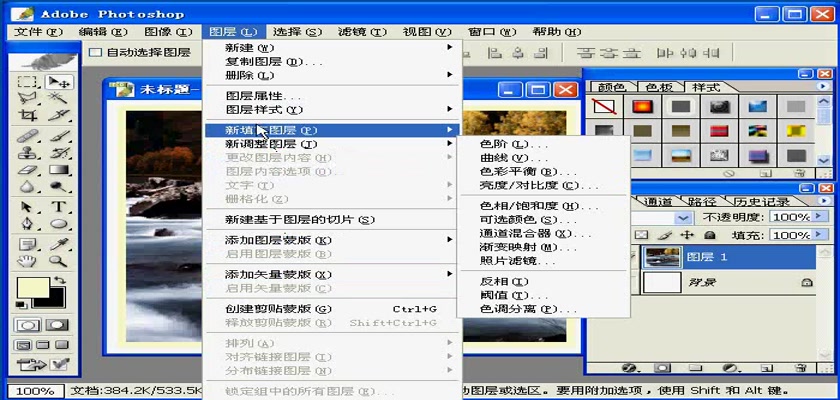Select the Hand tool
The image size is (840, 400).
27,261
